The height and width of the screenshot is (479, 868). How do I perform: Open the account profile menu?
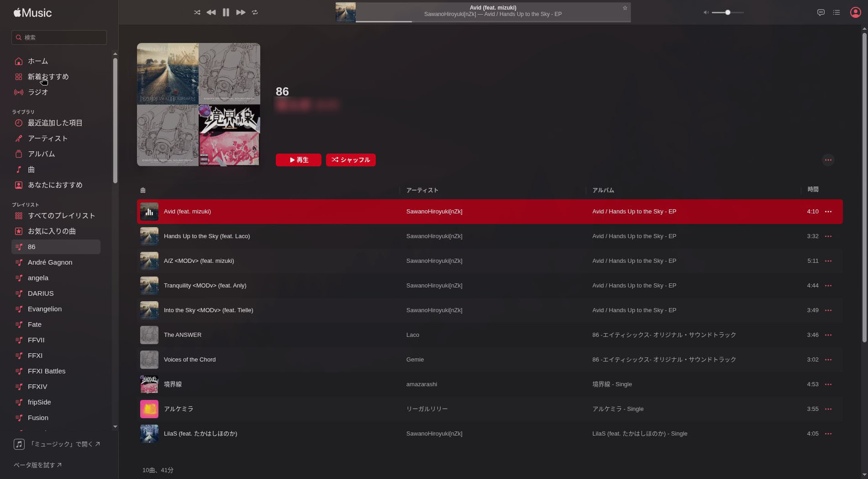pyautogui.click(x=855, y=12)
